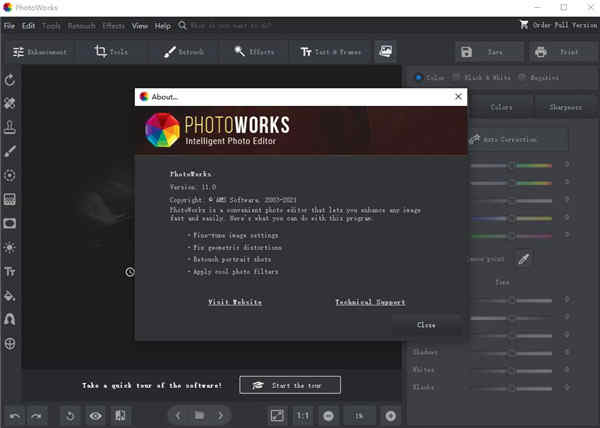Select the Graduated Filter tool
This screenshot has height=428, width=600.
[10, 199]
